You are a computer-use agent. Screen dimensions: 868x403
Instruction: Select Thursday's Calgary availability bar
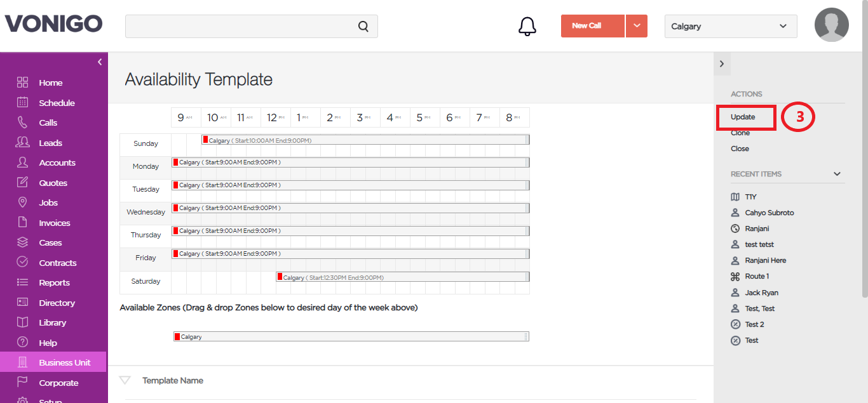point(350,231)
